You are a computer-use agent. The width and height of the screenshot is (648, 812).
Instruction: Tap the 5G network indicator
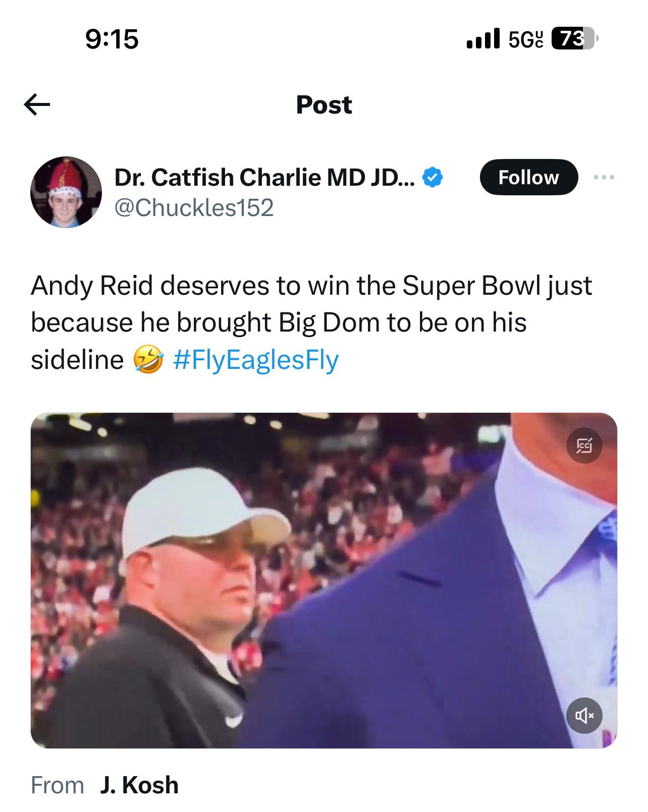[526, 39]
